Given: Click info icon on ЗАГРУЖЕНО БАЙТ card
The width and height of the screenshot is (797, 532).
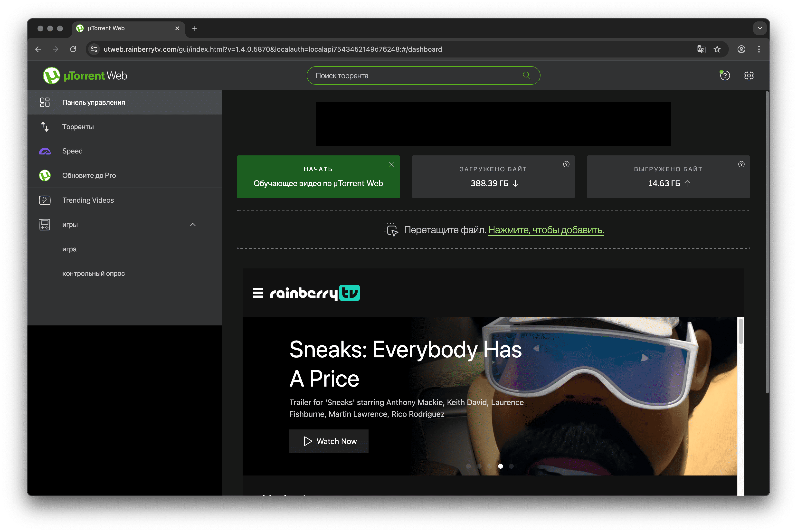Looking at the screenshot, I should point(566,164).
